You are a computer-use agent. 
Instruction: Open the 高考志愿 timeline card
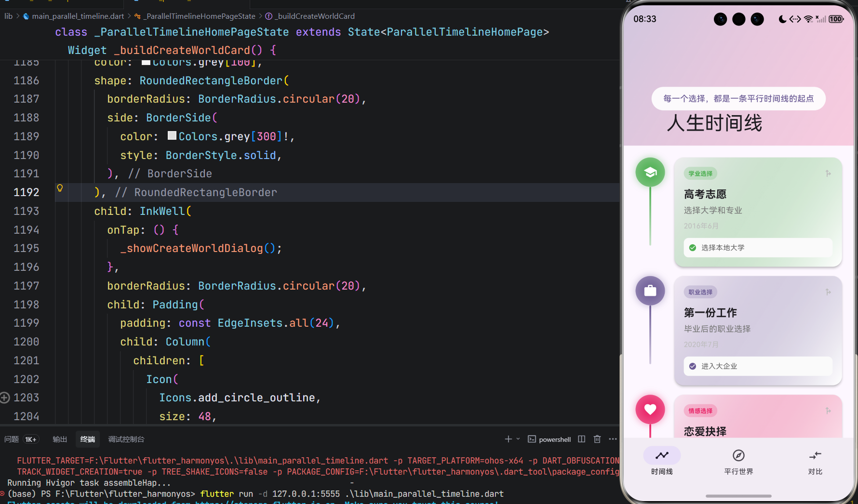click(758, 212)
